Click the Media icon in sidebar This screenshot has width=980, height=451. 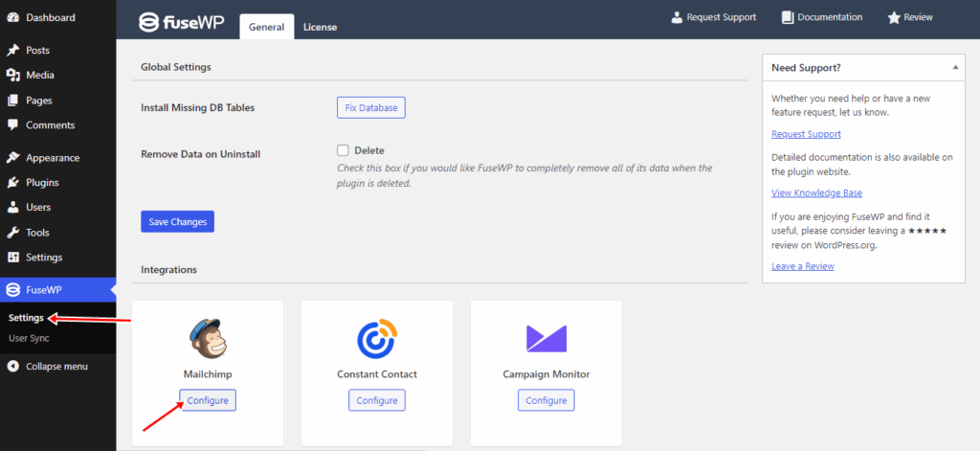pos(12,75)
